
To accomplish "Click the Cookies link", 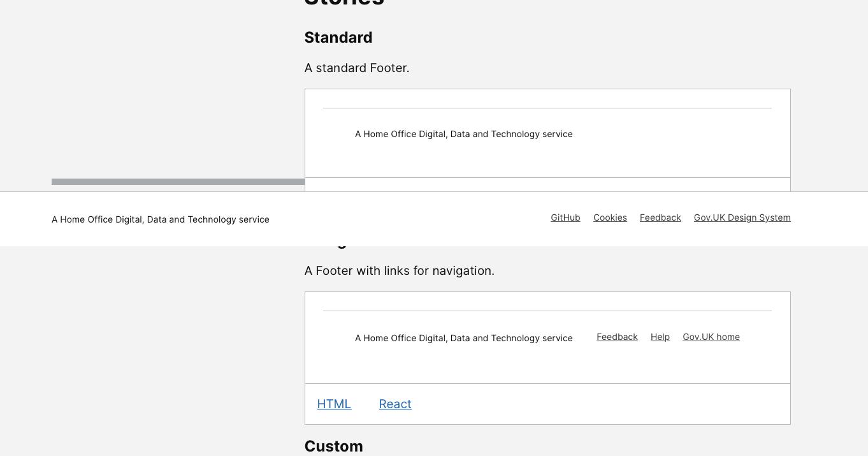I will (610, 217).
